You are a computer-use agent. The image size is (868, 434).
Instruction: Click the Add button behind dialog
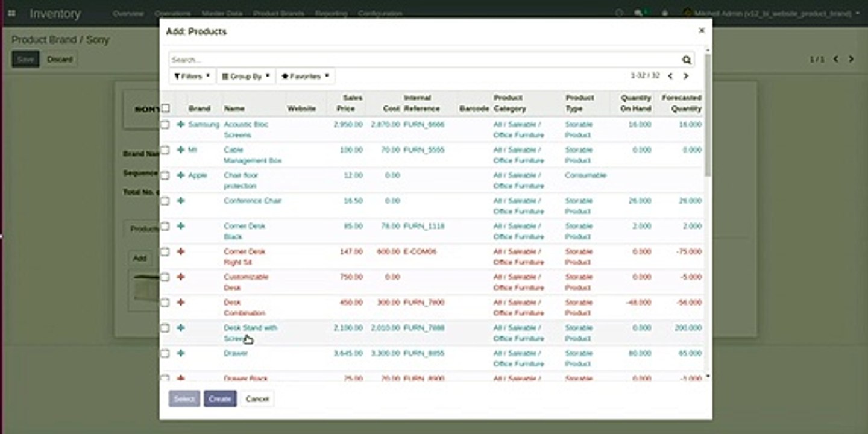(x=140, y=258)
